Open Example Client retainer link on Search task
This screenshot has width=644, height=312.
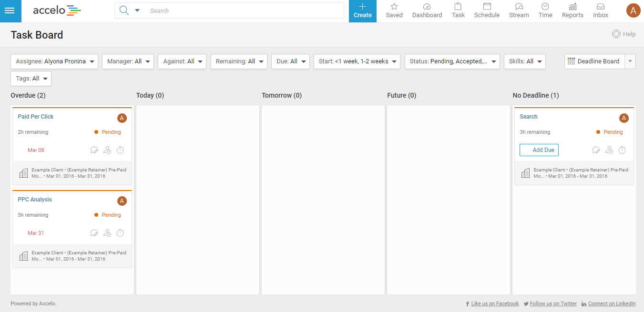coord(581,173)
